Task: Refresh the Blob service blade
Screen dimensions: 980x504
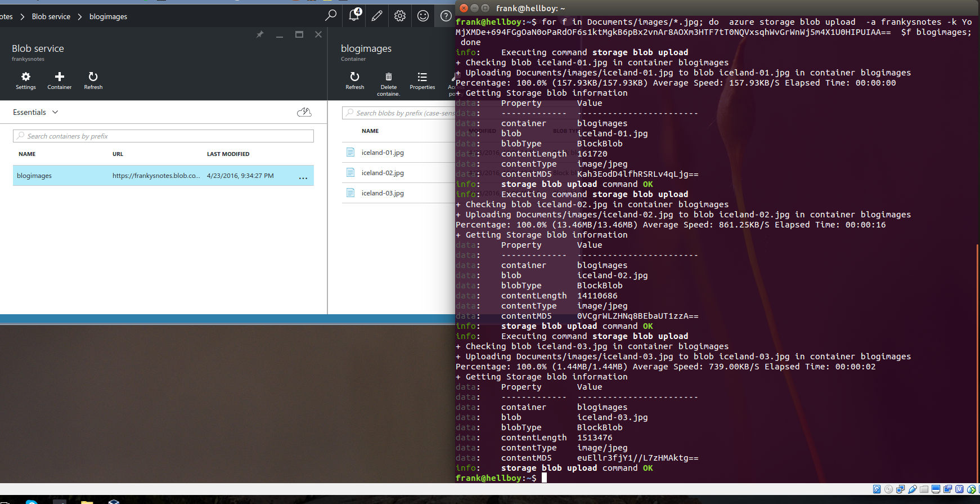Action: [93, 81]
